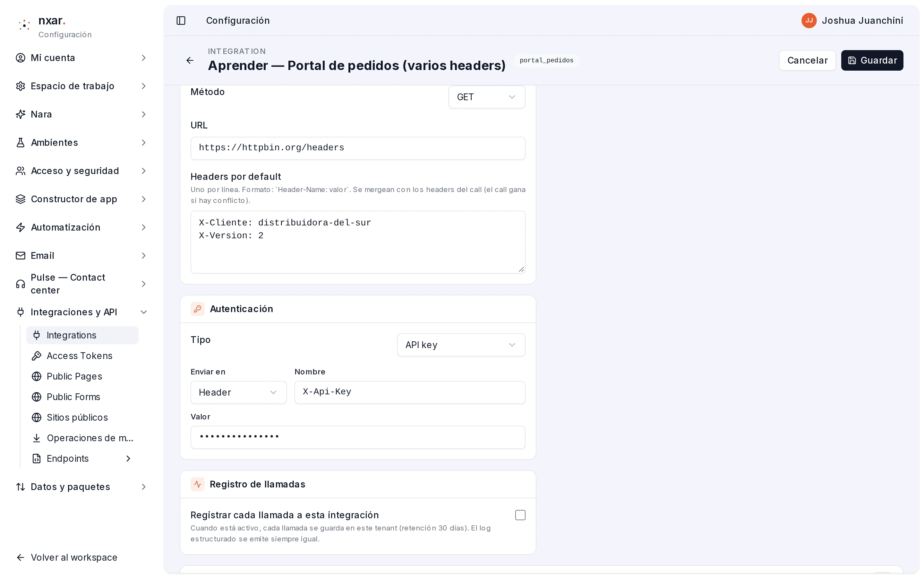
Task: Open Sitios públicos menu item
Action: pyautogui.click(x=82, y=417)
